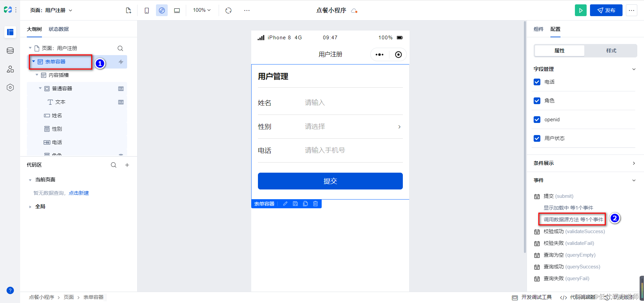This screenshot has height=303, width=644.
Task: Click the 点击新建 link
Action: [x=79, y=193]
